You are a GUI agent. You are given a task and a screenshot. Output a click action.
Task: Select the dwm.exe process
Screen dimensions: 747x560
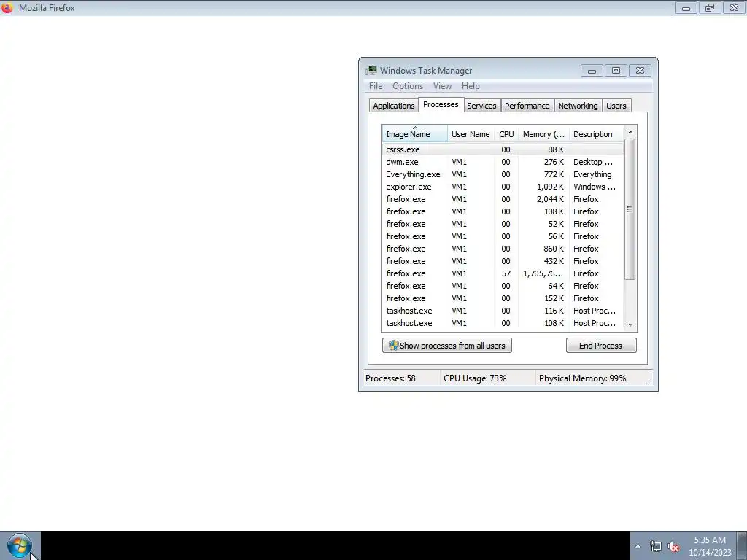click(503, 162)
